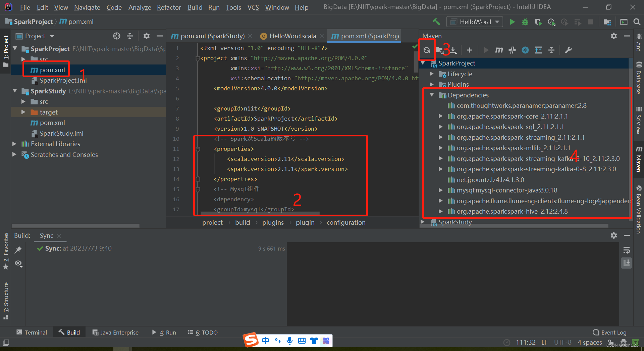Viewport: 644px width, 351px height.
Task: Expand spark-core_2.11:2.1.1 dependency
Action: (441, 116)
